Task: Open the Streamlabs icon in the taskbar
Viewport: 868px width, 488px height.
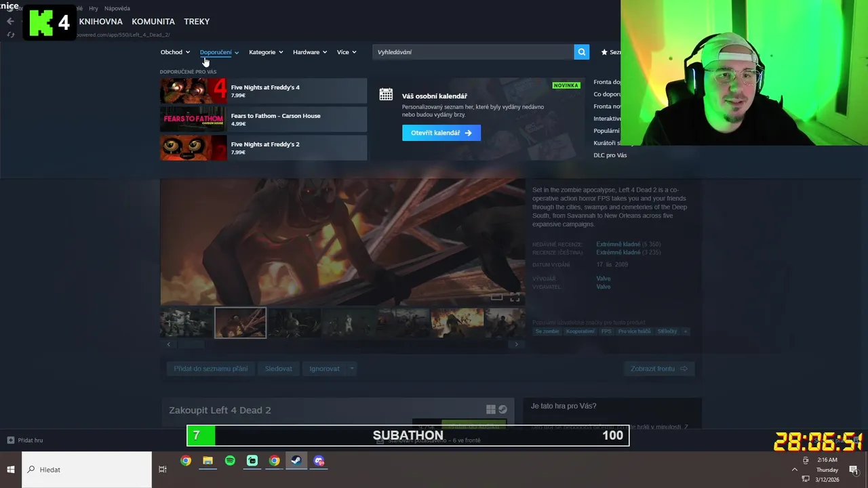Action: pos(252,461)
